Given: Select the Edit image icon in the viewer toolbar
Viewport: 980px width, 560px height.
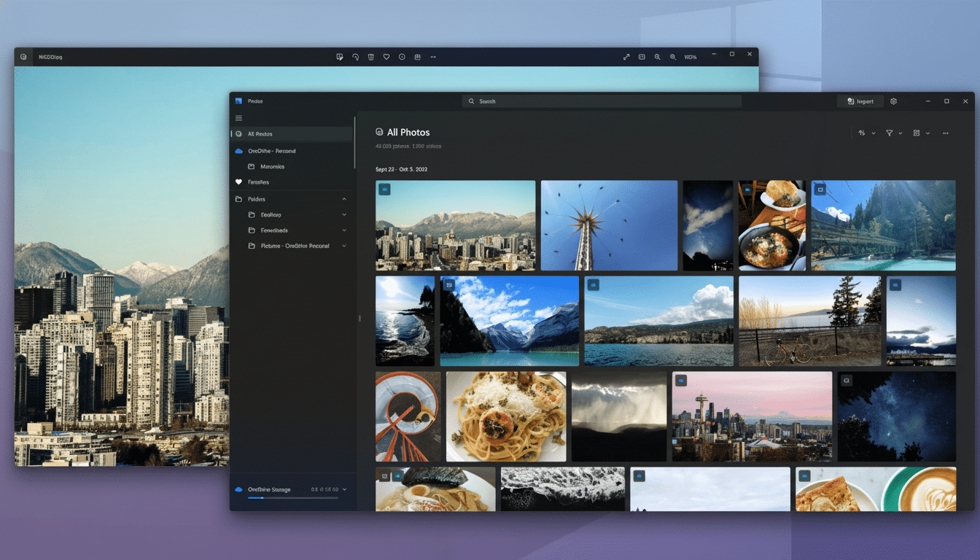Looking at the screenshot, I should click(x=340, y=56).
